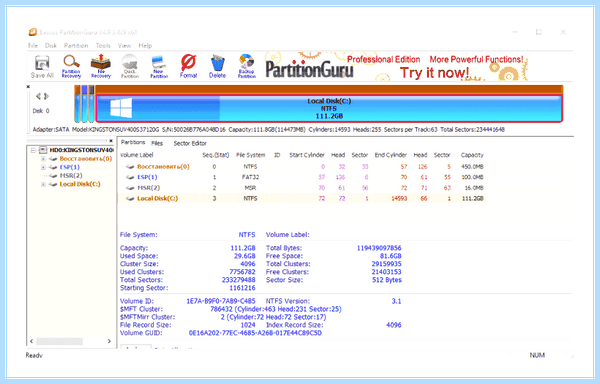Select MSR(2) in the tree
This screenshot has width=600, height=384.
(71, 176)
